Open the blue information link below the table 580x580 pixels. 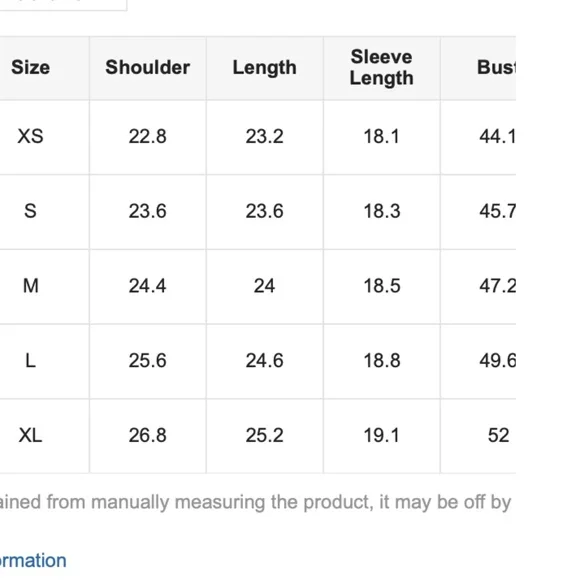pos(33,560)
